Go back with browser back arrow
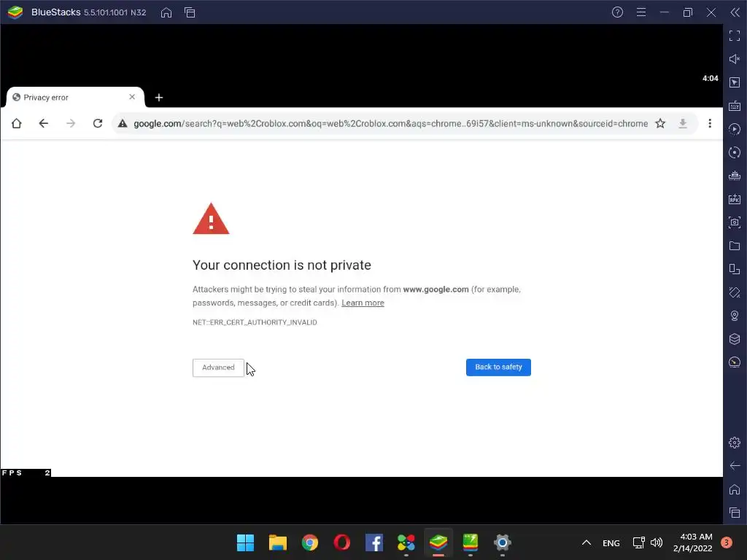Viewport: 747px width, 560px height. click(43, 123)
